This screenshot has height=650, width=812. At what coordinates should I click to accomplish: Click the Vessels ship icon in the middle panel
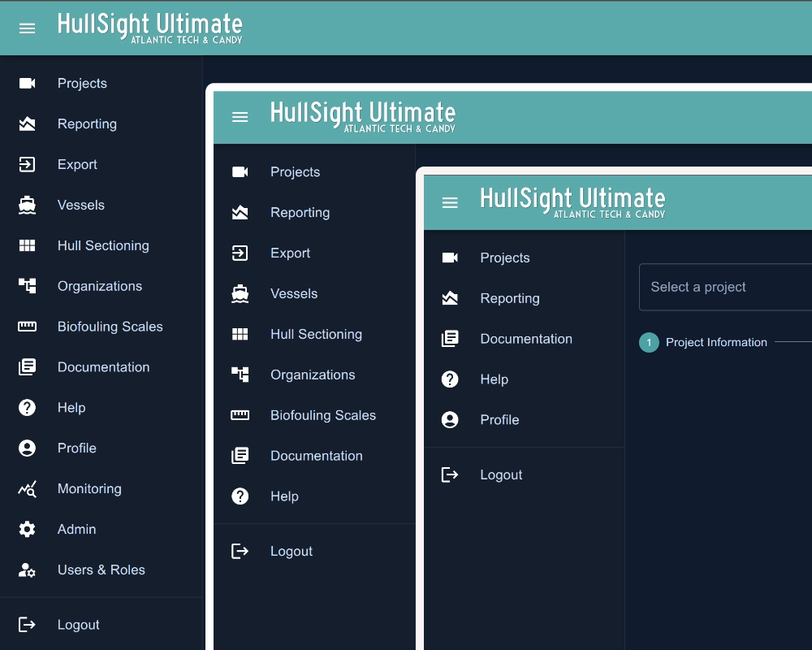240,294
